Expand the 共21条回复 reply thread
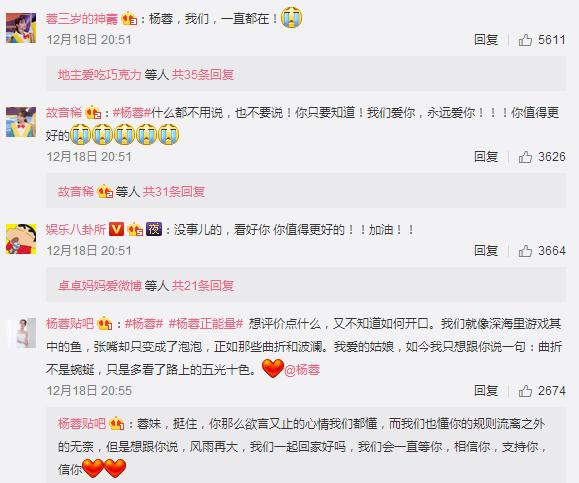This screenshot has width=579, height=483. [203, 285]
